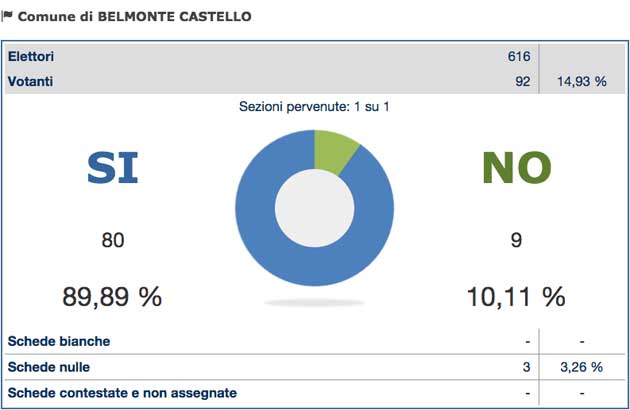Select the Schede nulle row label
The image size is (630, 410).
point(51,367)
